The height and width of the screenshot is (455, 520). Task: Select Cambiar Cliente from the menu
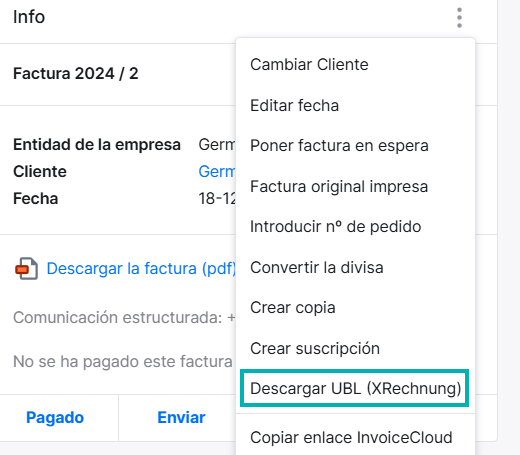click(309, 64)
